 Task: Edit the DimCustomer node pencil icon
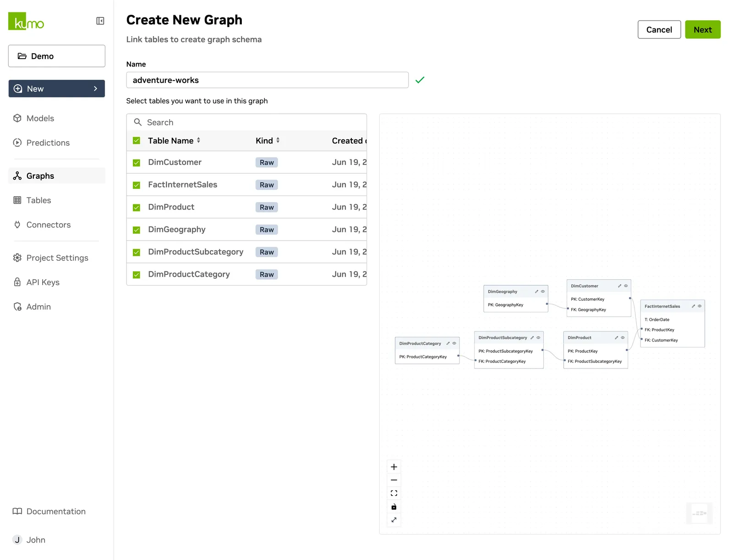coord(619,286)
